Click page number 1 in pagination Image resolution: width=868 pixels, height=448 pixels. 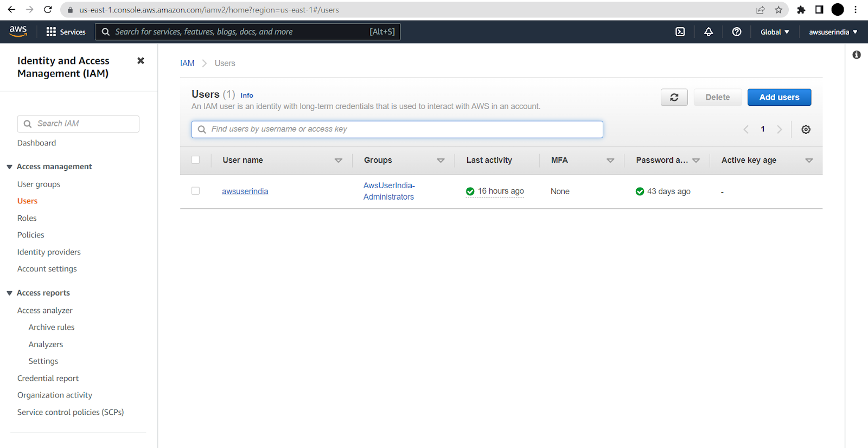pos(763,129)
